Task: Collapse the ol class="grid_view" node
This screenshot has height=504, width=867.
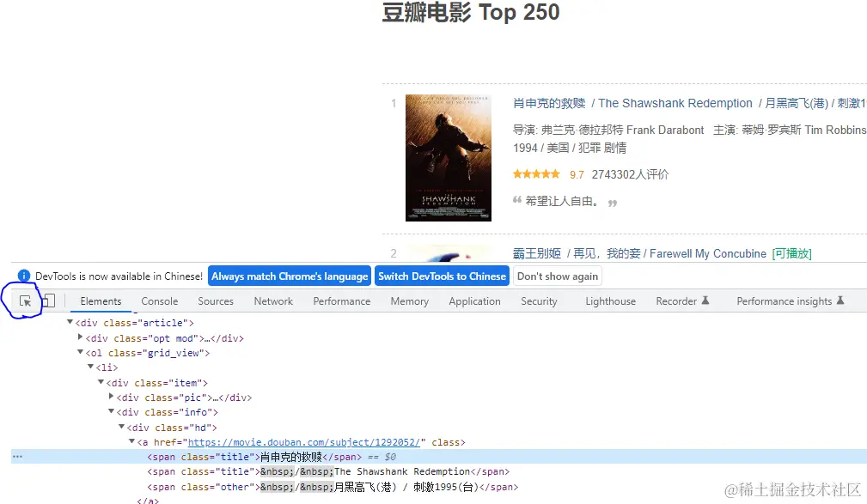Action: click(x=80, y=351)
